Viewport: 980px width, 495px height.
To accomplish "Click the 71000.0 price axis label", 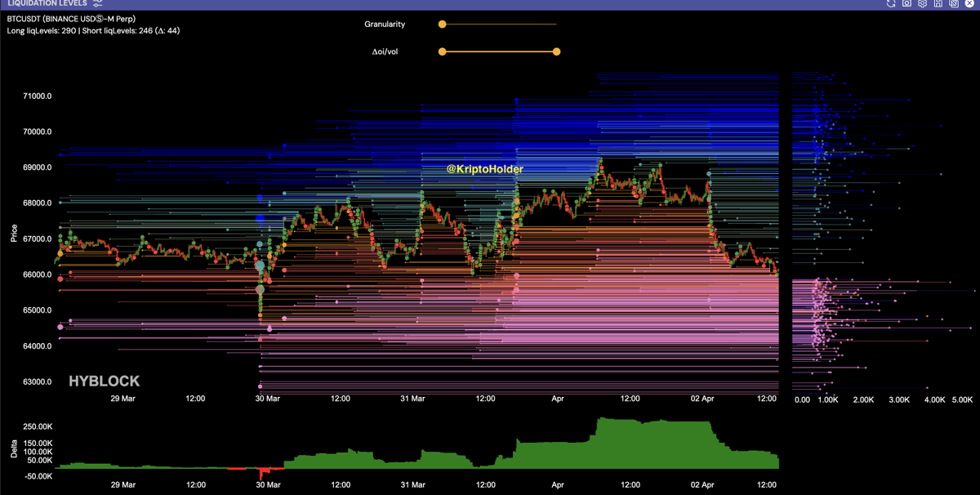I will (37, 96).
